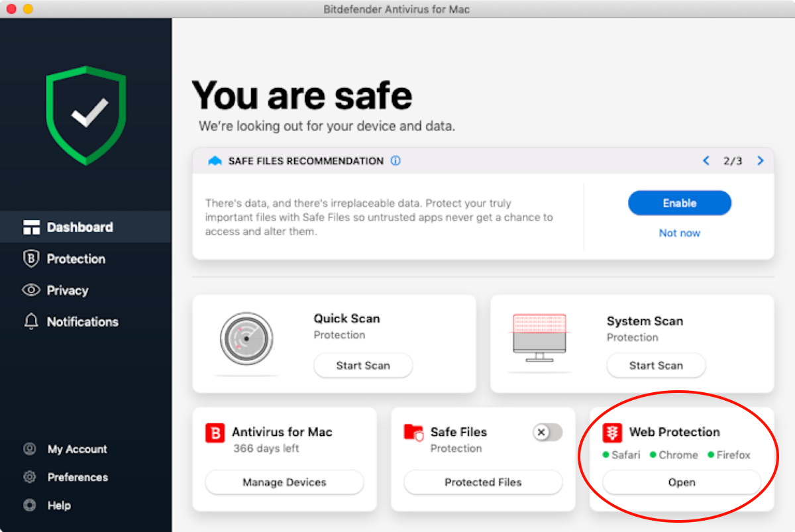Viewport: 795px width, 532px height.
Task: Click the Web Protection traffic light icon
Action: [612, 433]
